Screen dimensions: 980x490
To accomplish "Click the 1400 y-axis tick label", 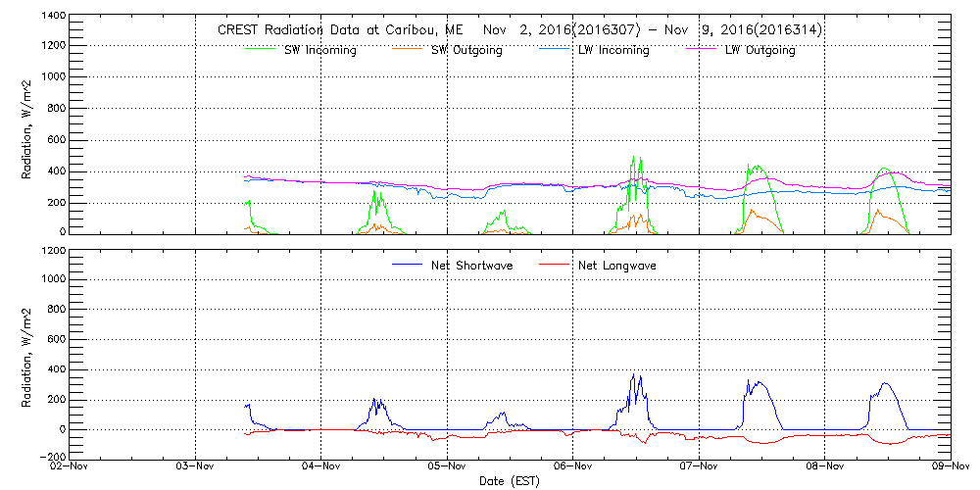I will [x=53, y=17].
